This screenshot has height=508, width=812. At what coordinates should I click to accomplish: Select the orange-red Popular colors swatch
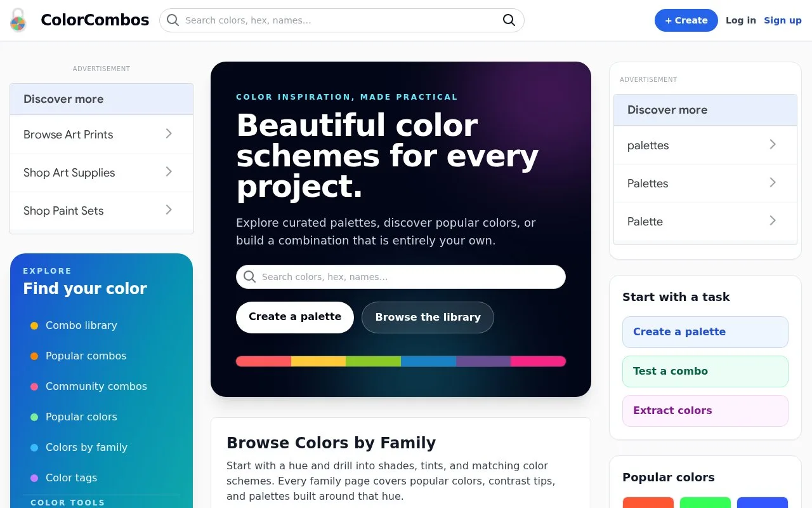pyautogui.click(x=648, y=502)
